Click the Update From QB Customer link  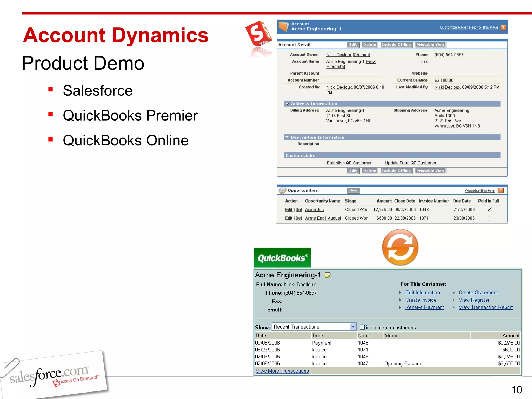410,163
